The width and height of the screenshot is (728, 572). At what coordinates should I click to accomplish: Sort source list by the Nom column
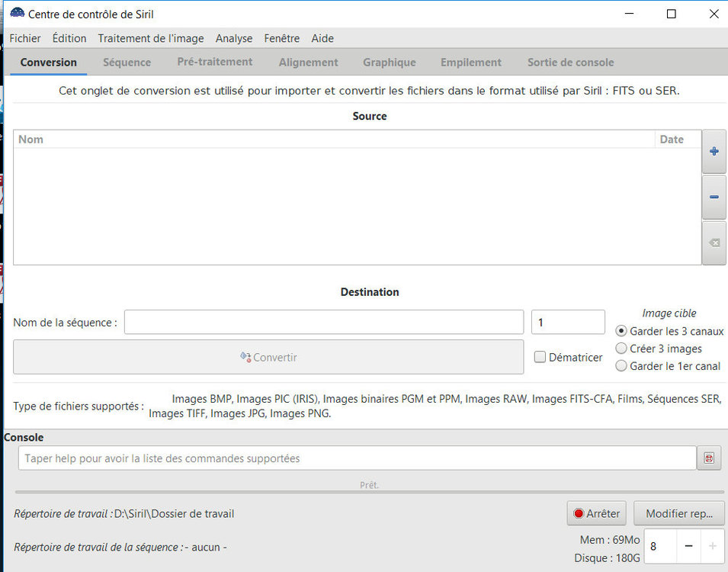(335, 140)
